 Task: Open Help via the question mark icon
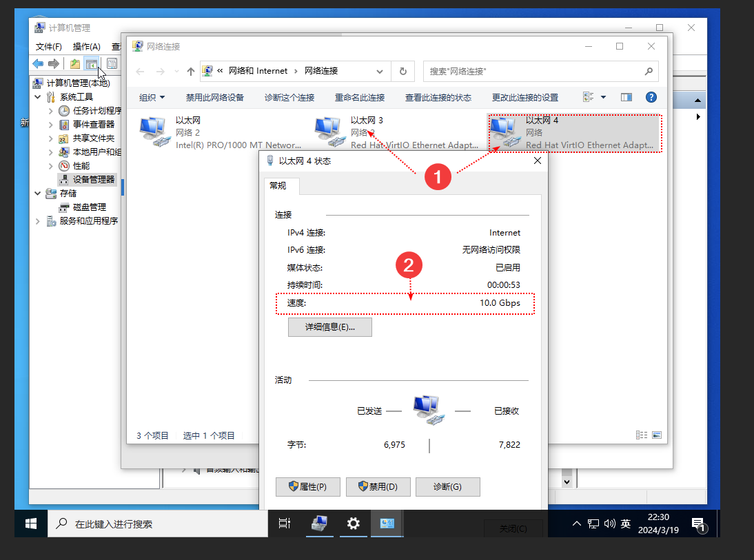(x=651, y=97)
